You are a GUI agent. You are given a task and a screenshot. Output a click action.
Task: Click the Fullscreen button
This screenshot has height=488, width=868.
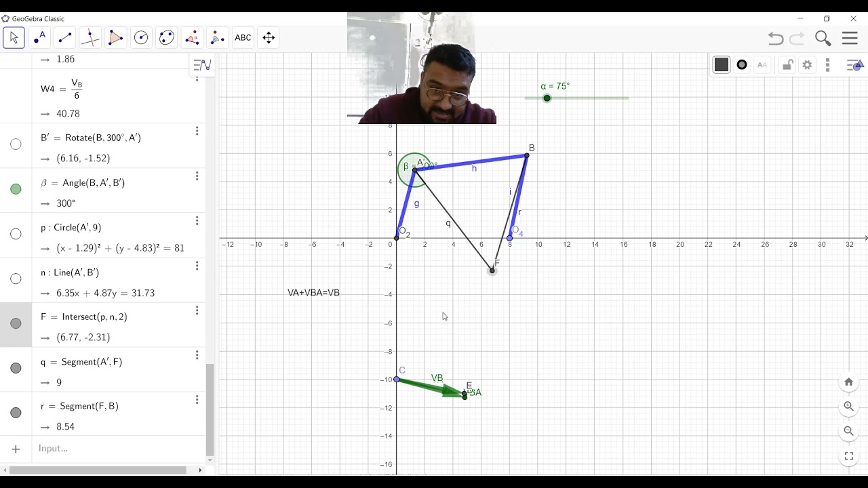[x=848, y=456]
